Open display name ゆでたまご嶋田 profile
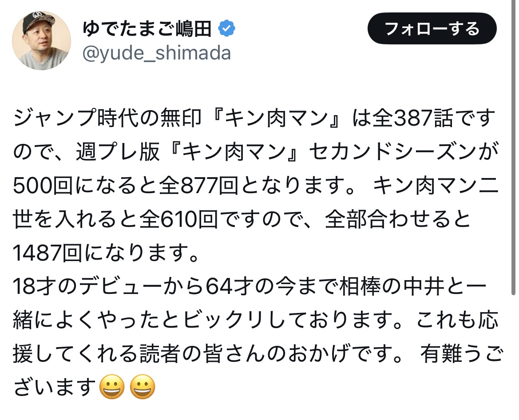This screenshot has width=519, height=420. 147,28
